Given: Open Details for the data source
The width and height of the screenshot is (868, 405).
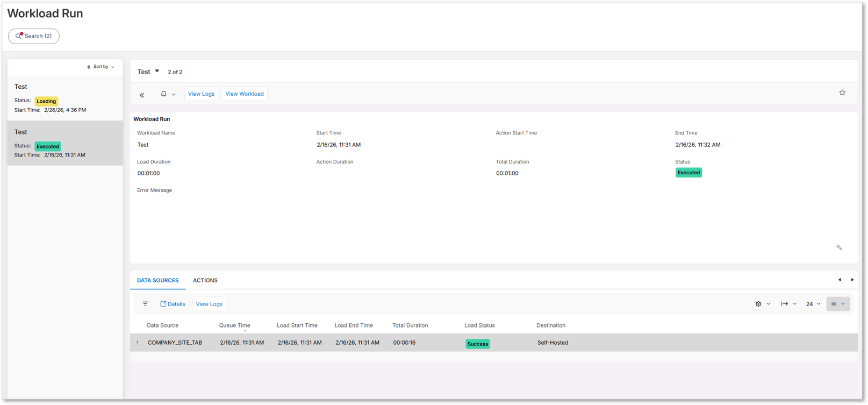Looking at the screenshot, I should click(x=173, y=304).
